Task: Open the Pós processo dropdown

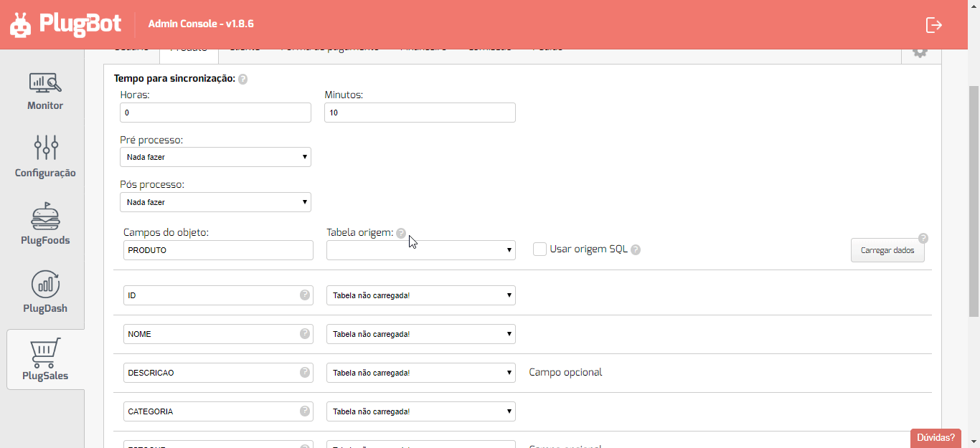Action: coord(215,202)
